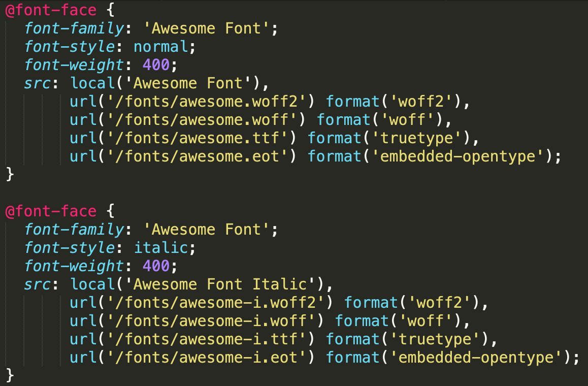
Task: Click 'embedded-opentype' string on awesome.eot line
Action: click(x=458, y=156)
